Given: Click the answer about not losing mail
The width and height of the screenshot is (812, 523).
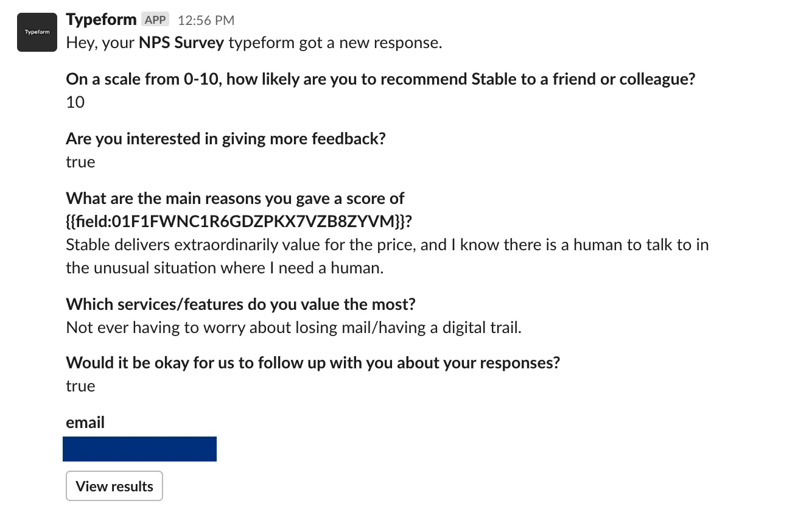Looking at the screenshot, I should pyautogui.click(x=293, y=328).
